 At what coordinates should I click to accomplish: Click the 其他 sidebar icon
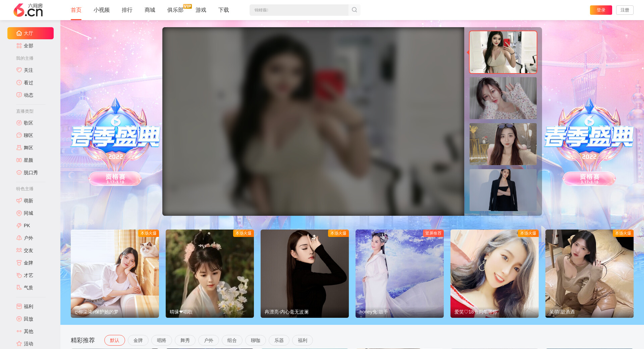[19, 331]
